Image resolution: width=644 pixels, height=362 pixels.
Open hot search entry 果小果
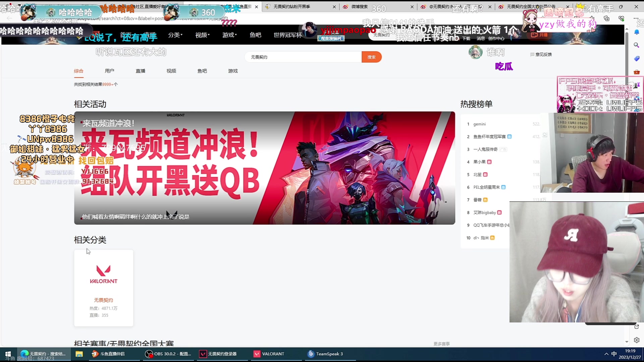(x=479, y=162)
